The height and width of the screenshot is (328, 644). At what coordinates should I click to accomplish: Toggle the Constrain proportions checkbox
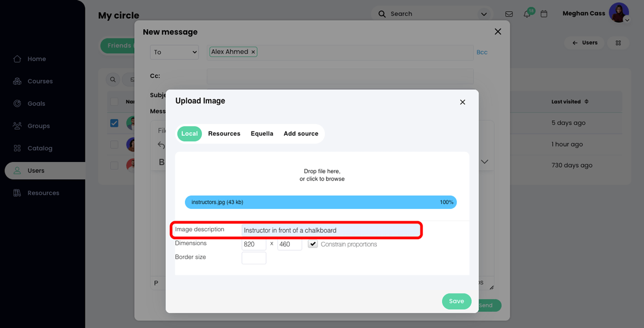(x=312, y=244)
